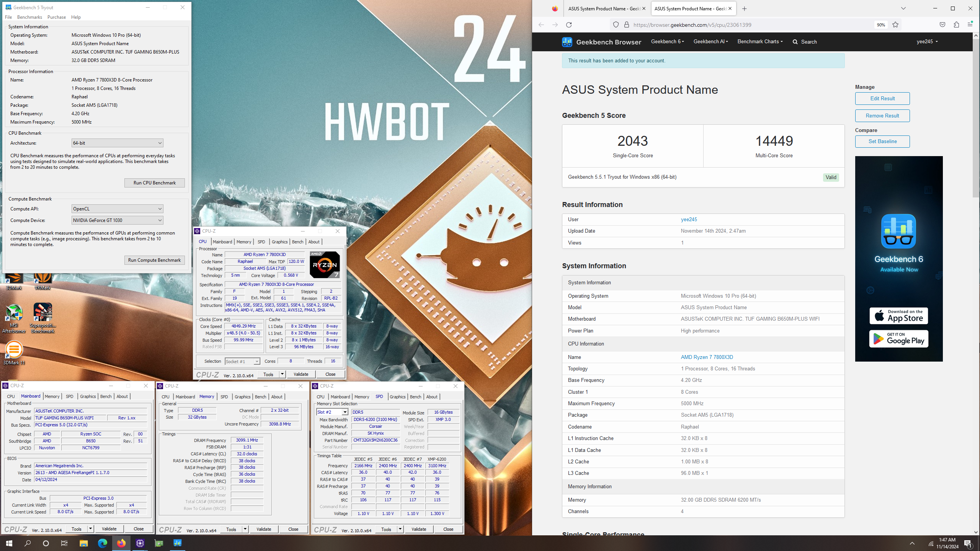The image size is (980, 551).
Task: Expand the Benchmark Charts nav menu
Action: 760,41
